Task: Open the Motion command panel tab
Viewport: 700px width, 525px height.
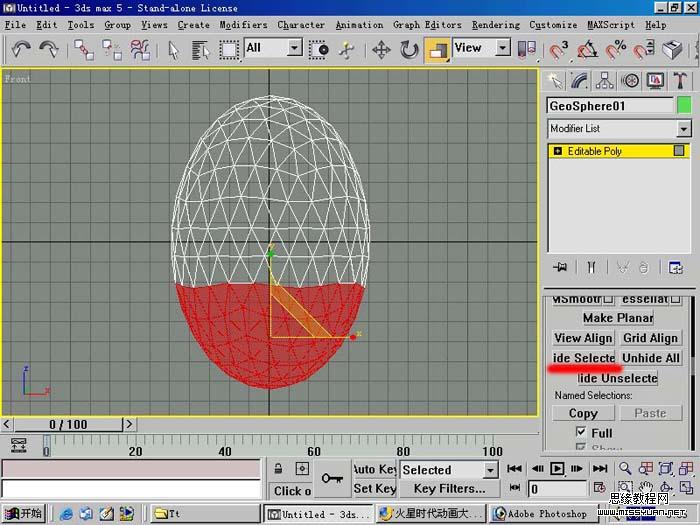Action: (630, 81)
